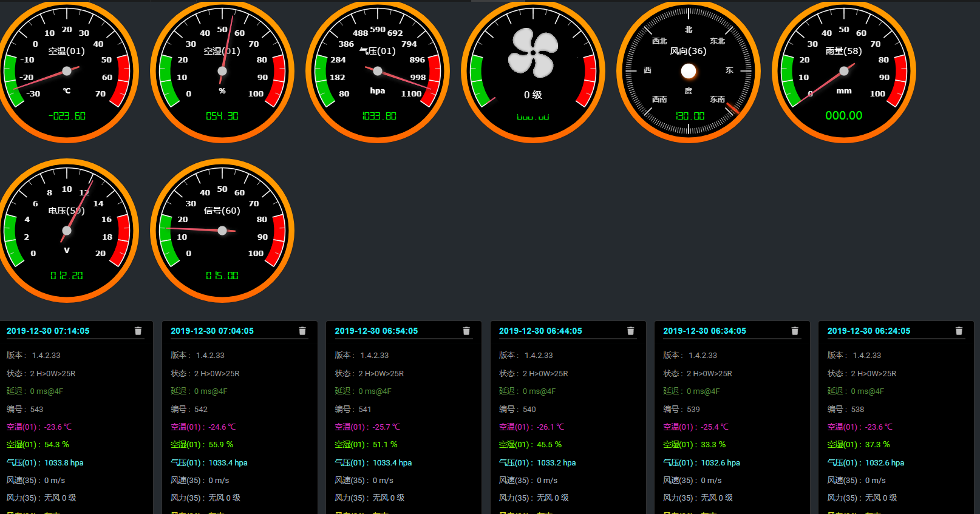Screen dimensions: 980x514
Task: Click humidity value 45.5 % in 06:44:05 card
Action: (549, 445)
